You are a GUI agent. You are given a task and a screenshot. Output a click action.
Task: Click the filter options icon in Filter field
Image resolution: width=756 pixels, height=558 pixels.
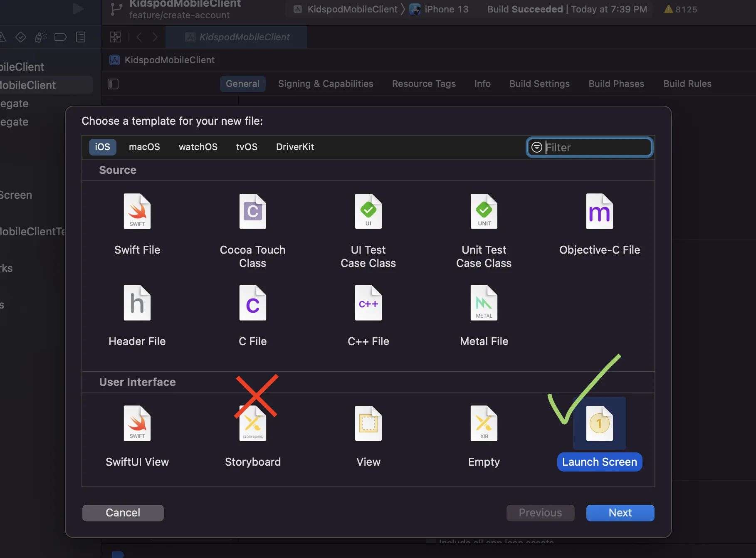[x=537, y=147]
